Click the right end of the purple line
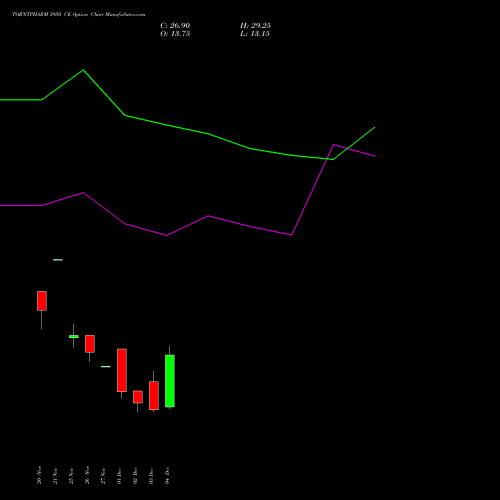The image size is (500, 500). (x=375, y=156)
